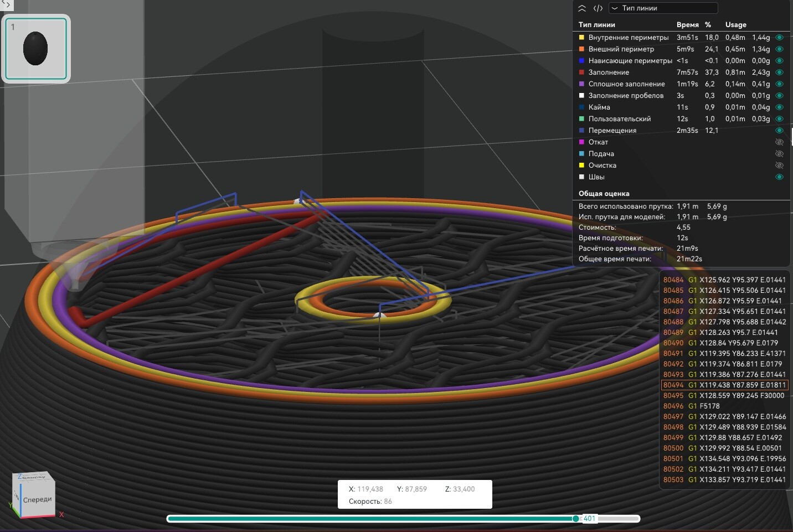793x532 pixels.
Task: Select highlighted G-code line 80494
Action: tap(724, 385)
